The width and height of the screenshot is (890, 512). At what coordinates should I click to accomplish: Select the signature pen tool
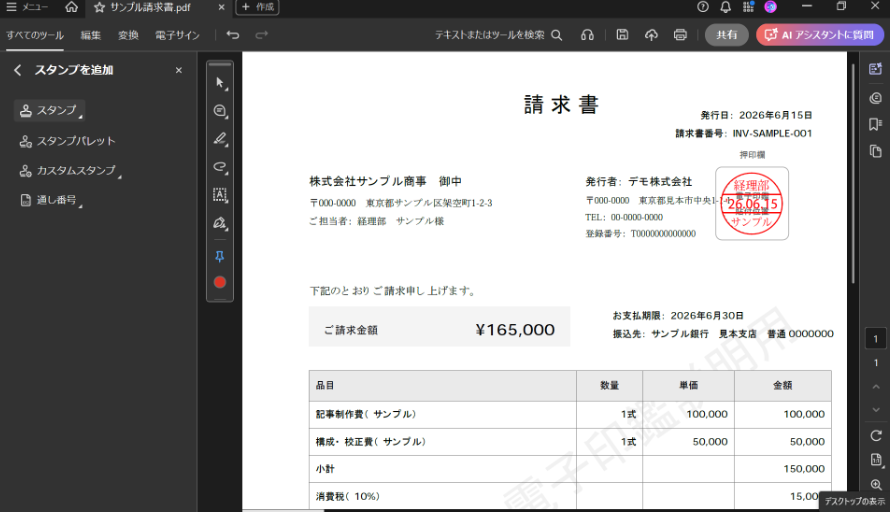(220, 223)
